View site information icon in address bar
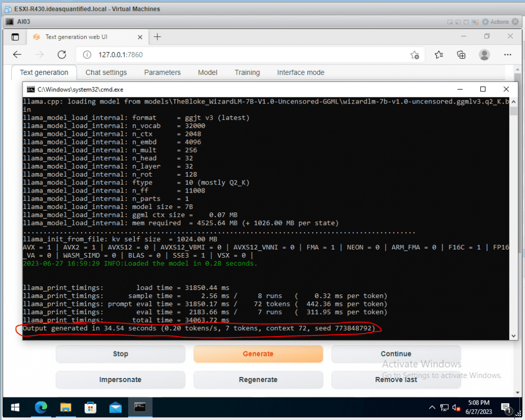 coord(87,54)
